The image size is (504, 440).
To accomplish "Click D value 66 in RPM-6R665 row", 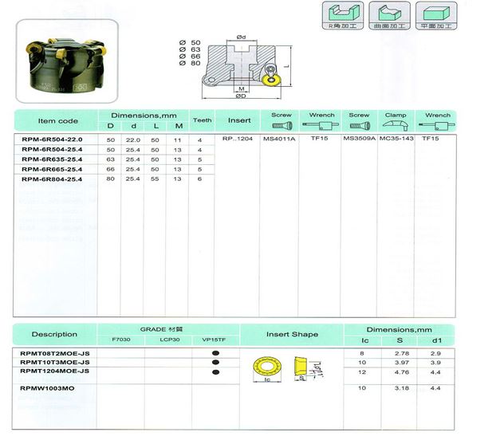I will pyautogui.click(x=111, y=169).
